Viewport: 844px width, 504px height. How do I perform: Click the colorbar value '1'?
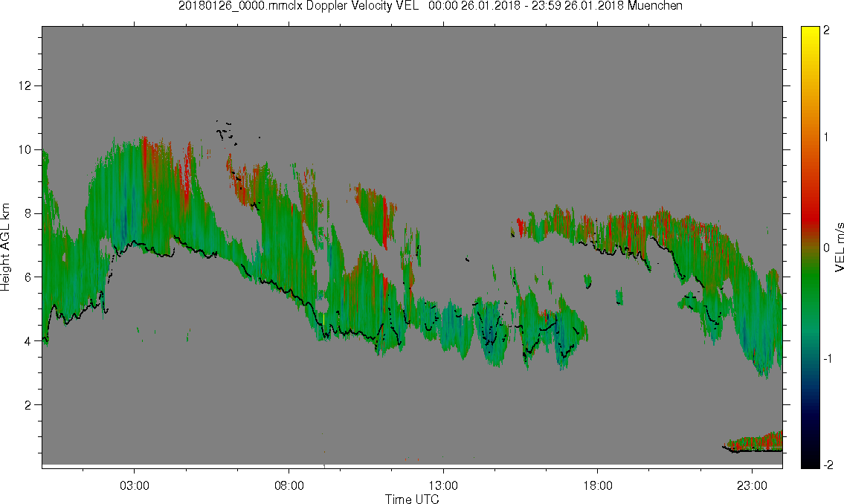pos(827,138)
